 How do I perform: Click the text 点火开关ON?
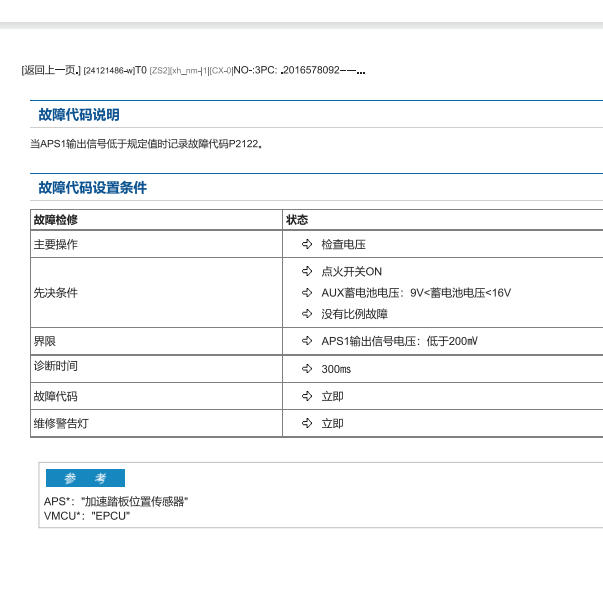pos(351,272)
